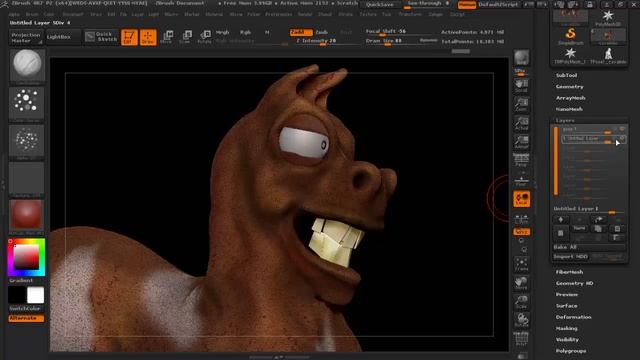The width and height of the screenshot is (640, 360).
Task: Click the L.Sym icon
Action: tap(521, 218)
